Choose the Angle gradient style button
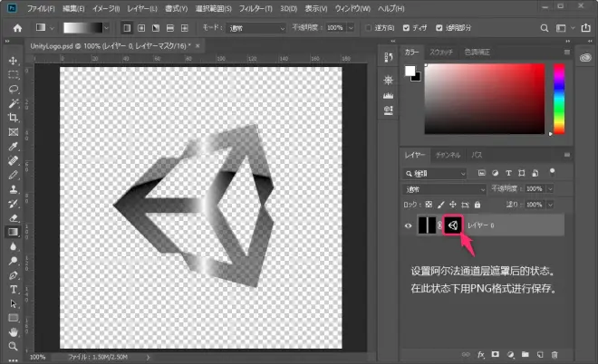The image size is (598, 364). [156, 28]
